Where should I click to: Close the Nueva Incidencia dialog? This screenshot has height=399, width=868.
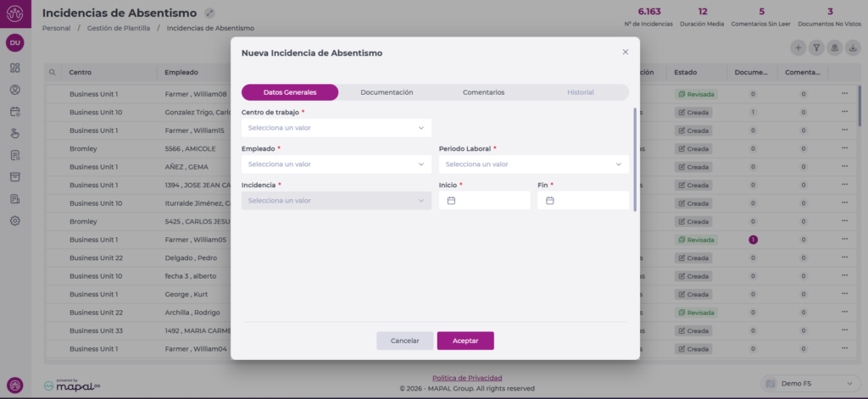(626, 52)
